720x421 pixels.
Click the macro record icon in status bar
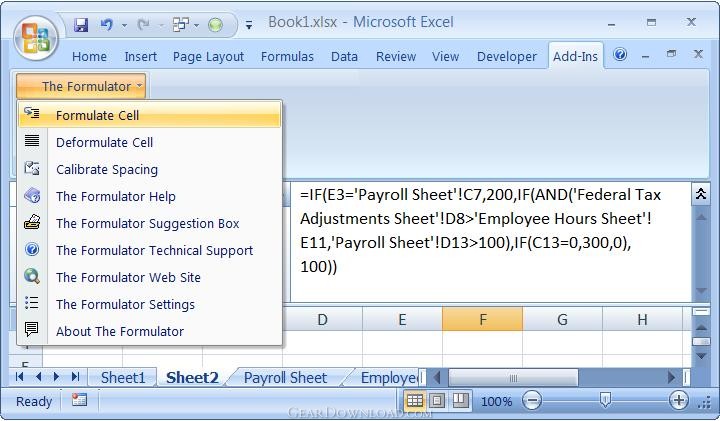click(79, 400)
